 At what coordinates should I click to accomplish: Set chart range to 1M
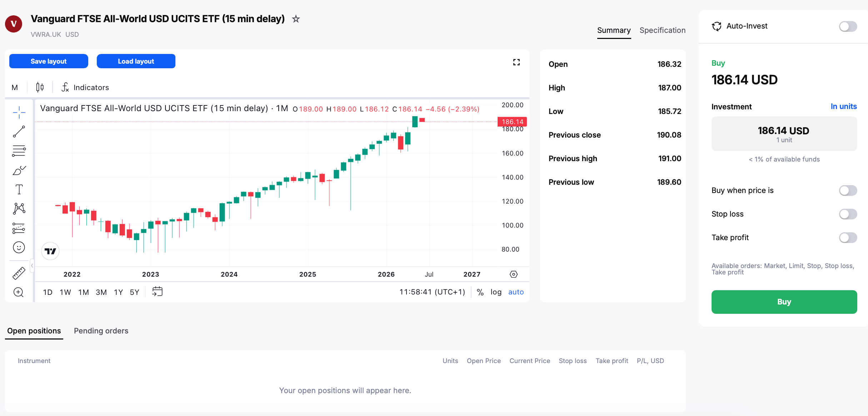point(84,292)
